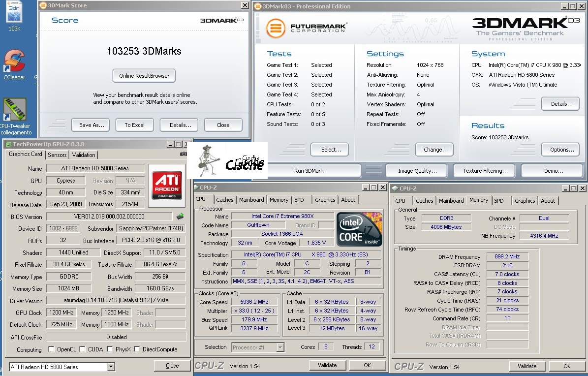Switch to the Validation tab in GPU-Z
Viewport: 588px width, 376px height.
pos(84,155)
